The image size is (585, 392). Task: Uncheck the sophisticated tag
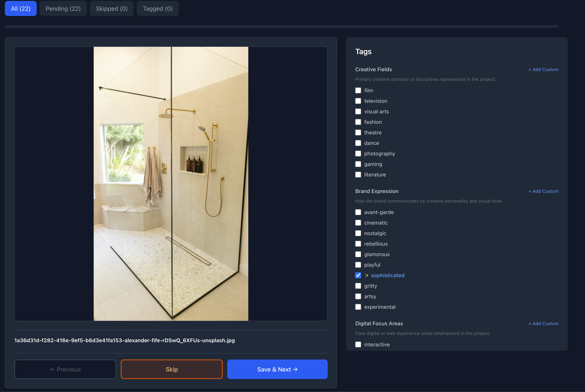tap(358, 275)
